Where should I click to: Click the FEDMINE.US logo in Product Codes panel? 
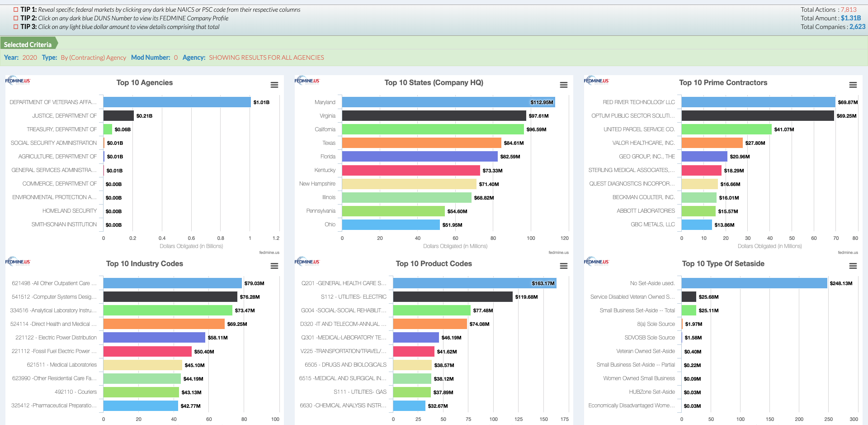tap(307, 262)
